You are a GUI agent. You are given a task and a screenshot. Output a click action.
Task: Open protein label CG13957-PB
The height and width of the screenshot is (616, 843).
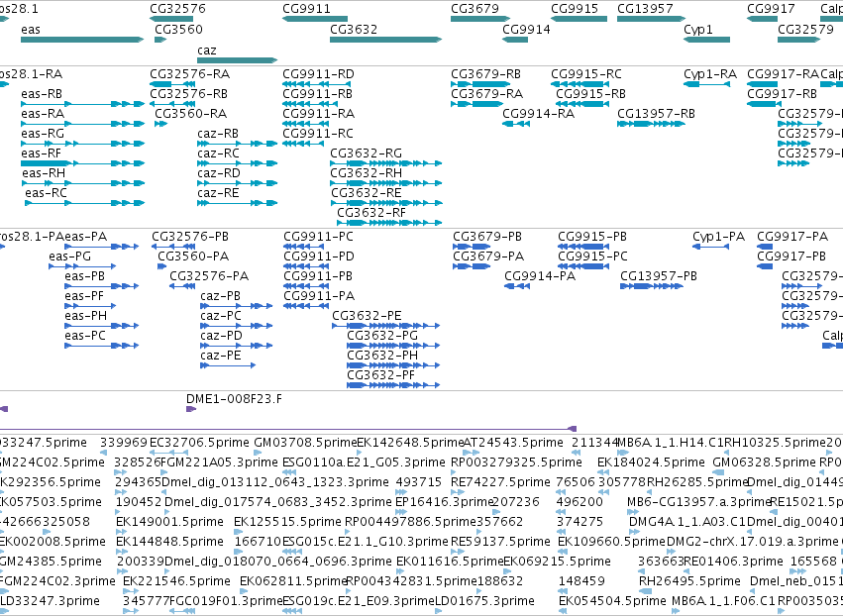(659, 276)
